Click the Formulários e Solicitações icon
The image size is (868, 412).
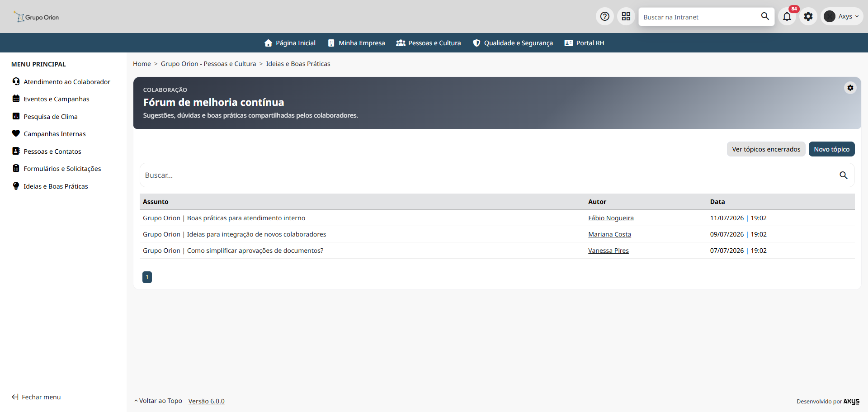[x=16, y=168]
